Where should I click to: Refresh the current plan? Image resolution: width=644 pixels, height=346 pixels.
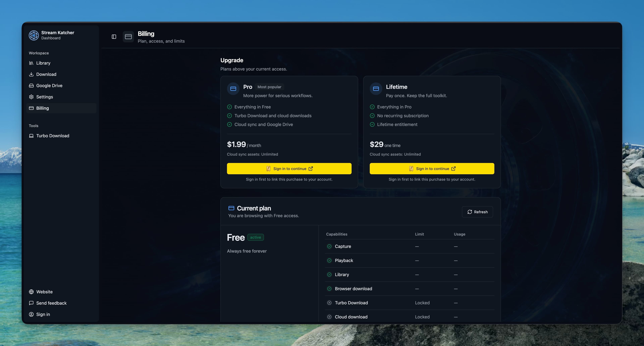tap(477, 212)
